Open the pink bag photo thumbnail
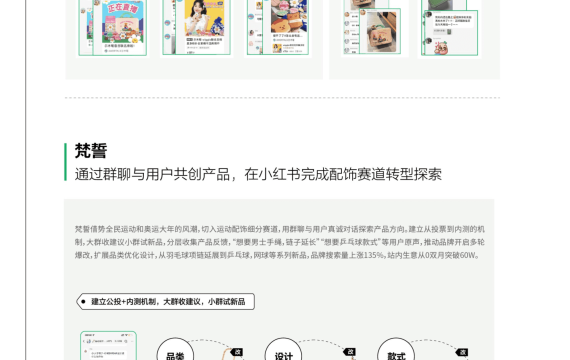Viewport: 570px width, 360px height. [380, 31]
